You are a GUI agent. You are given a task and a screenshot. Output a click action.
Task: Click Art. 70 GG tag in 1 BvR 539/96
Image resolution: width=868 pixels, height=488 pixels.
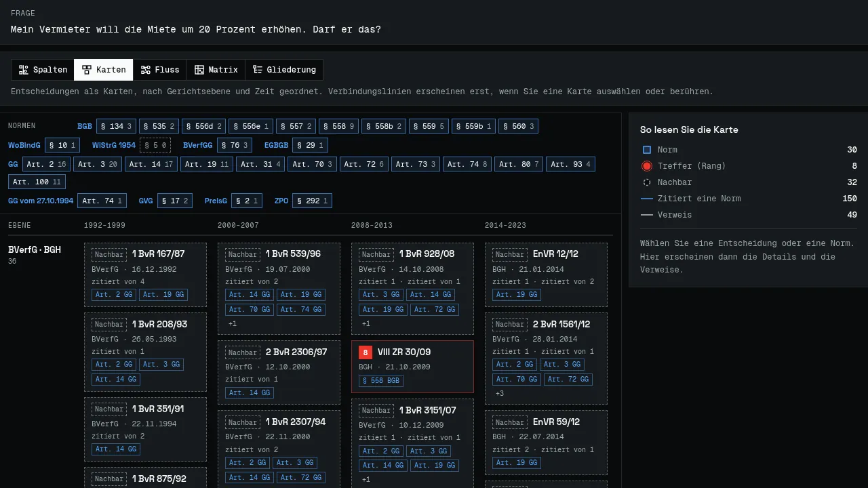click(249, 310)
